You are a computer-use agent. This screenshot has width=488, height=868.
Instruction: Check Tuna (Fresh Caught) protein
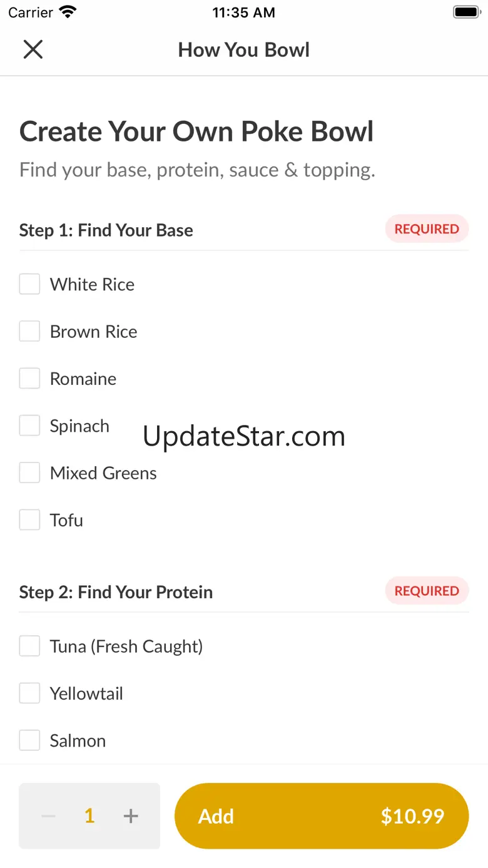click(29, 646)
